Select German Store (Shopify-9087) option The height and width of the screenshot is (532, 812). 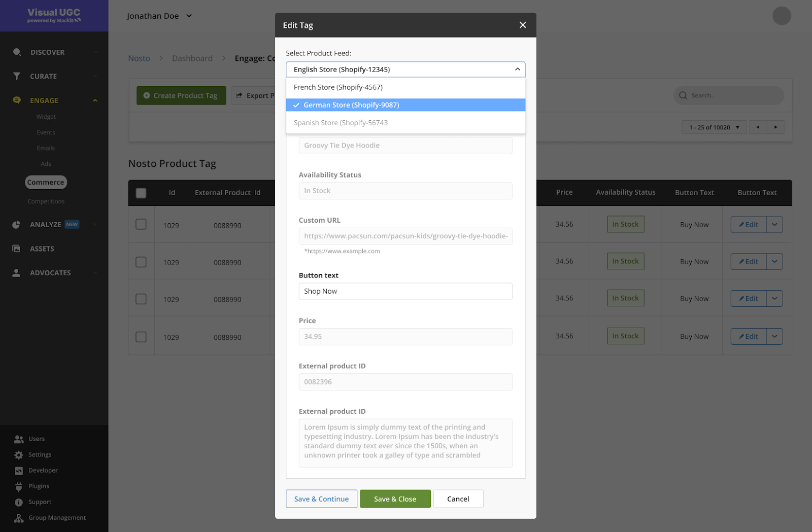pos(405,105)
